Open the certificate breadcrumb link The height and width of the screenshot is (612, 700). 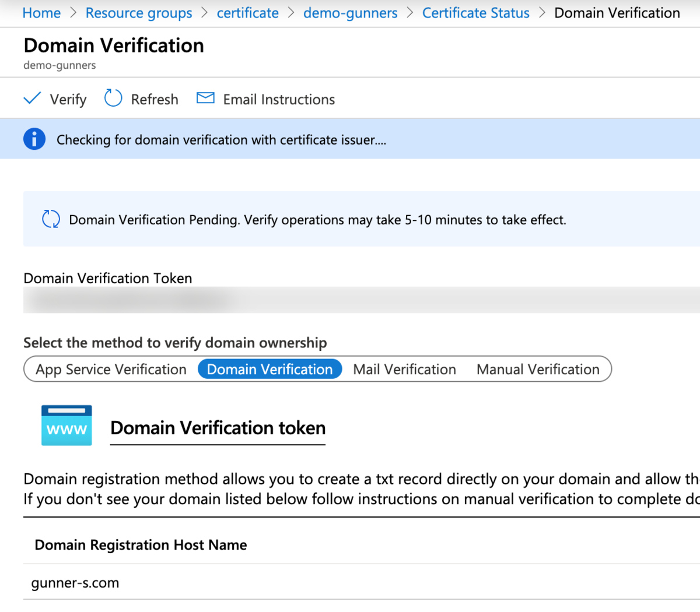pyautogui.click(x=247, y=13)
